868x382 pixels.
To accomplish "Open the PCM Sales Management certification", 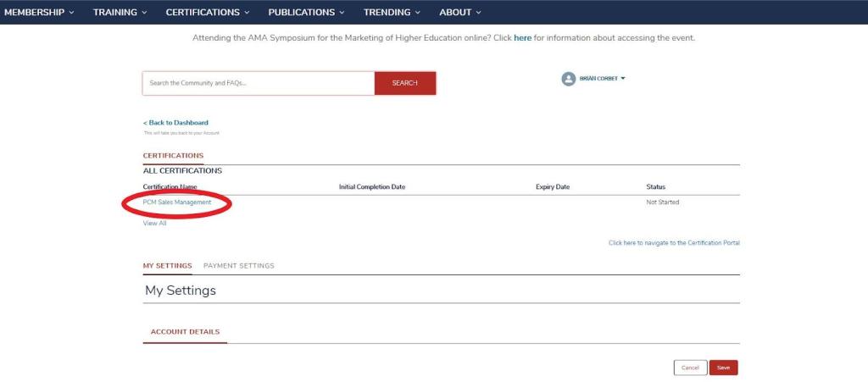I will [x=177, y=202].
